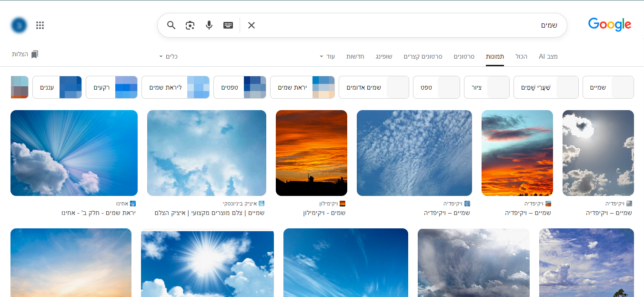Open the סרטונים videos tab
This screenshot has height=297, width=644.
click(464, 56)
